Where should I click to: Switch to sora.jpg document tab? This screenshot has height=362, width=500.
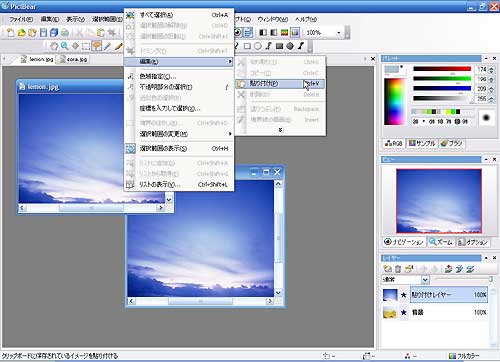click(x=73, y=59)
